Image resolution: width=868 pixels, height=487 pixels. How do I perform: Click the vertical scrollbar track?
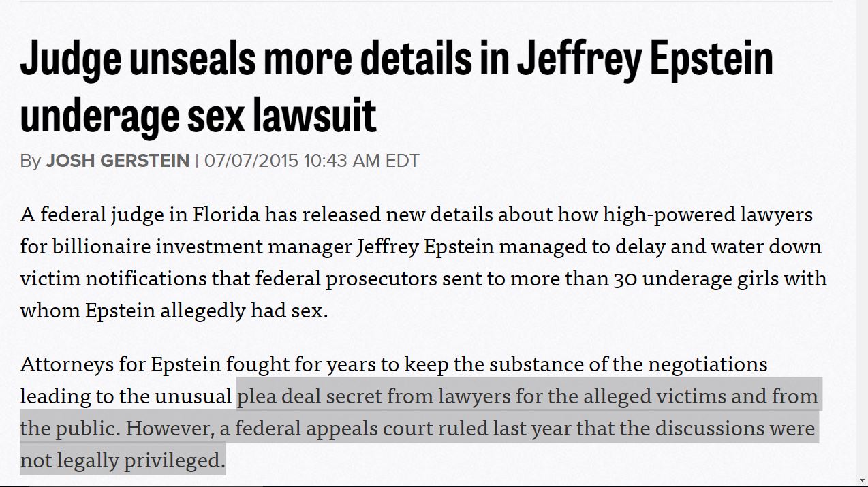[862, 237]
